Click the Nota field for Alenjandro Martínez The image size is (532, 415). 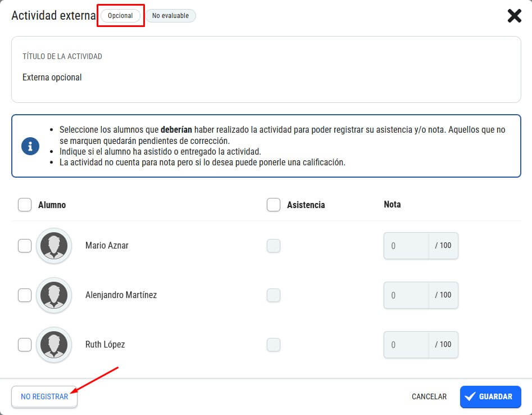tap(406, 295)
